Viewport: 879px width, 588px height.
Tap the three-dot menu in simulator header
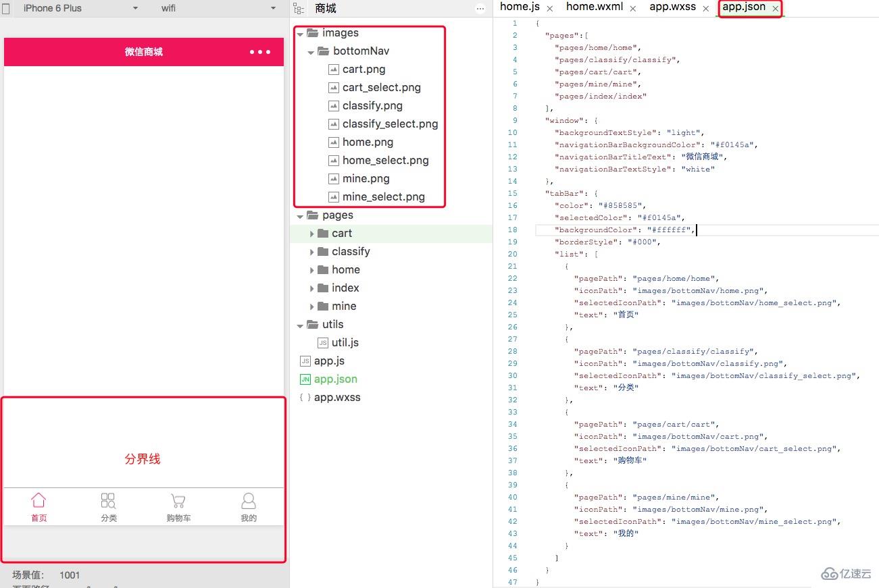tap(260, 52)
